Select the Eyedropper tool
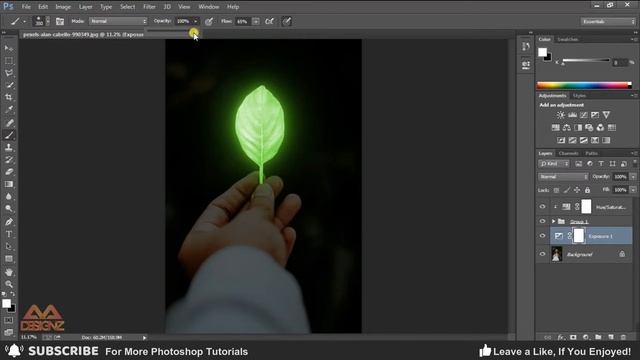This screenshot has width=640, height=360. click(x=9, y=110)
